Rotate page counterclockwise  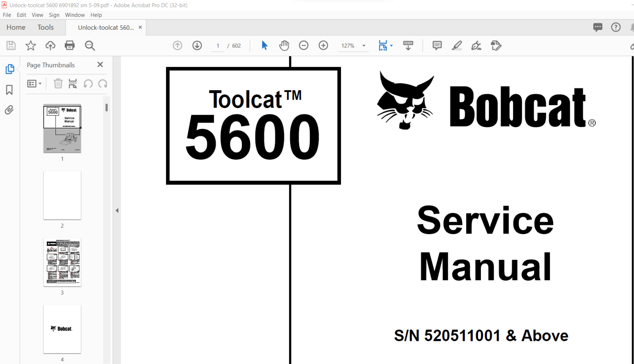point(88,84)
